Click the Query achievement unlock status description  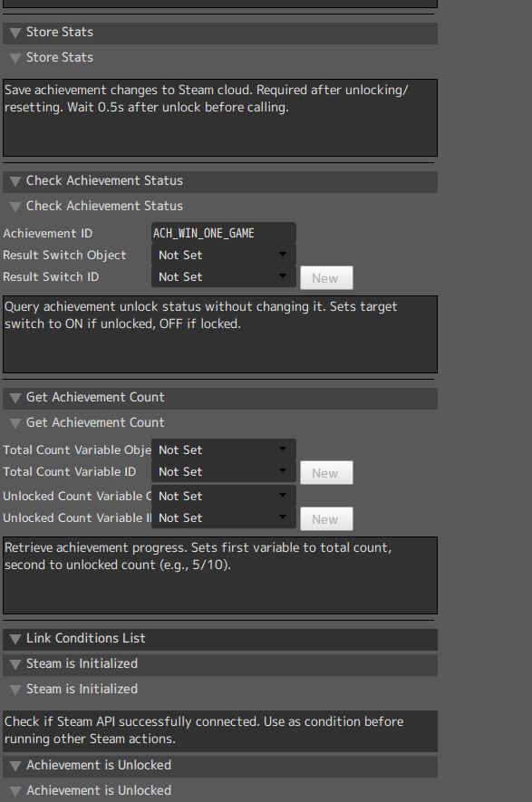coord(220,334)
